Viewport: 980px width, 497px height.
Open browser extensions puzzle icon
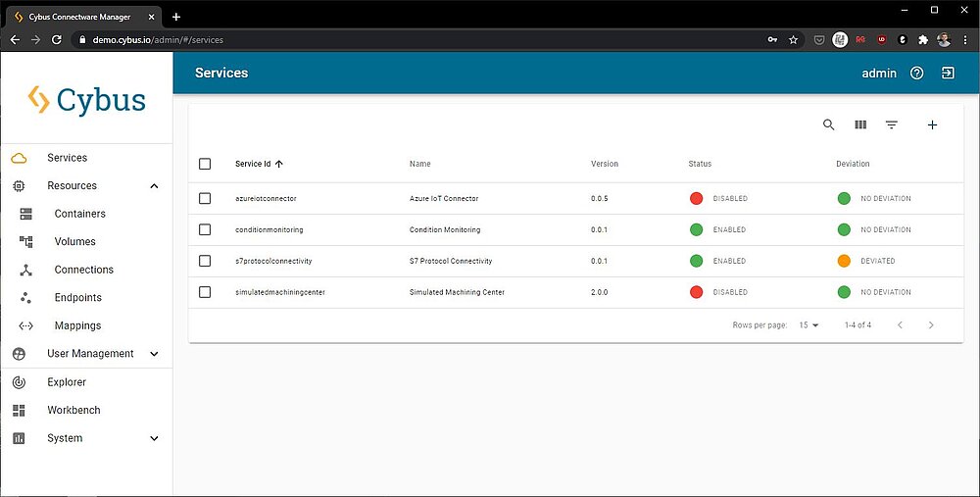[x=922, y=40]
